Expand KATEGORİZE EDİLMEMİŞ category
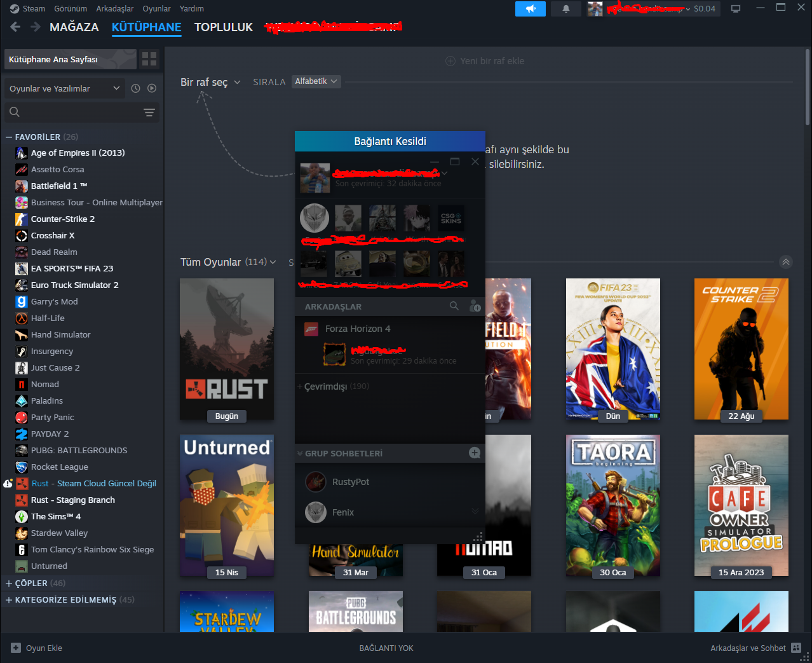 coord(9,599)
